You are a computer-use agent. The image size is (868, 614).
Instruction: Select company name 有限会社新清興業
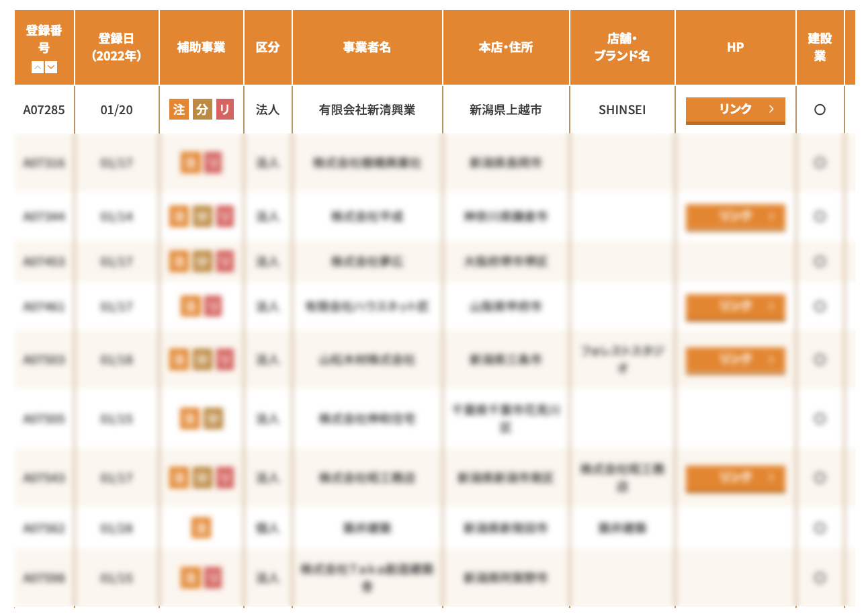[367, 109]
